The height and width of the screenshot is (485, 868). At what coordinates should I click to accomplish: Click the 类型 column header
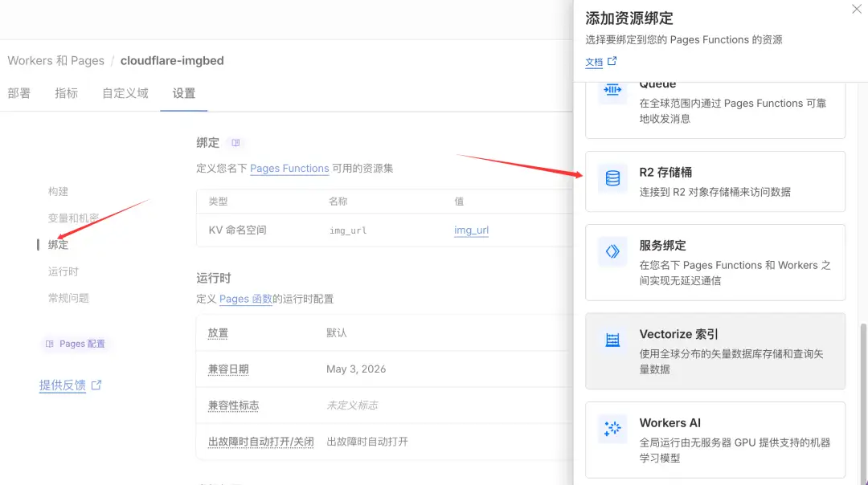pos(218,202)
